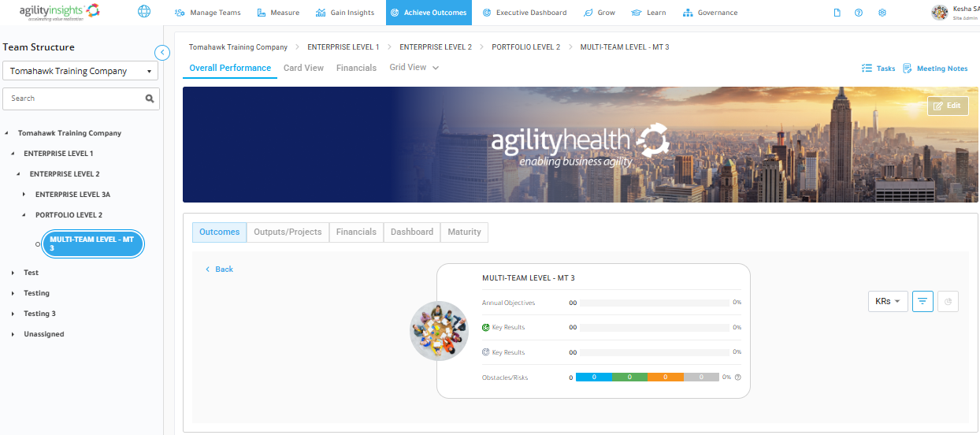The image size is (980, 435).
Task: Open the help question mark icon
Action: point(859,13)
